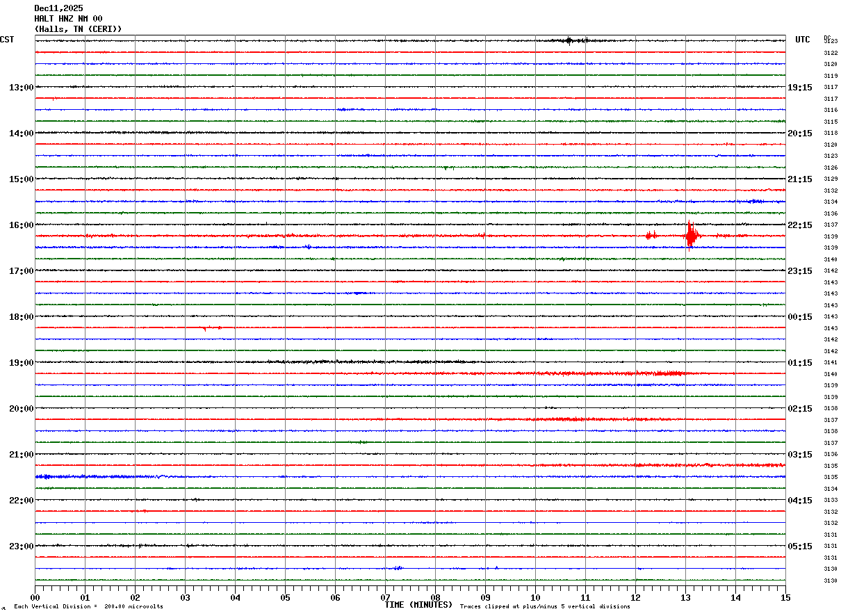Click the TIME (MINUTES) axis title
This screenshot has height=616, width=841.
coord(418,605)
